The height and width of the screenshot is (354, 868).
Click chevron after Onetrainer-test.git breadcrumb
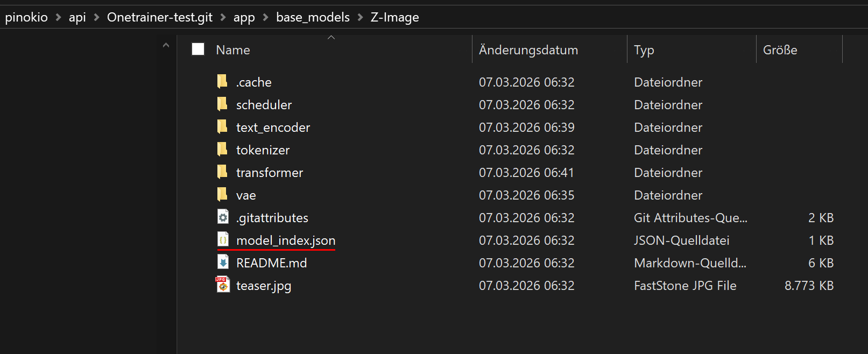coord(223,17)
